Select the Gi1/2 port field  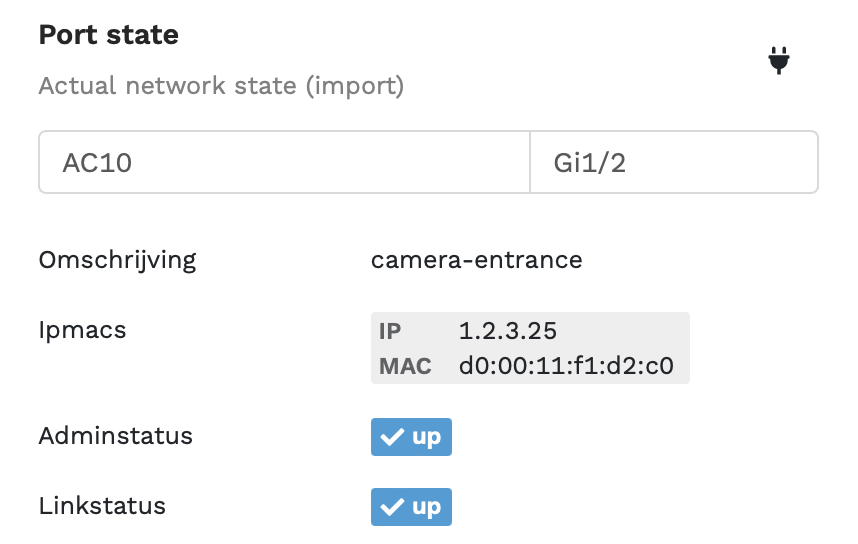[x=674, y=162]
